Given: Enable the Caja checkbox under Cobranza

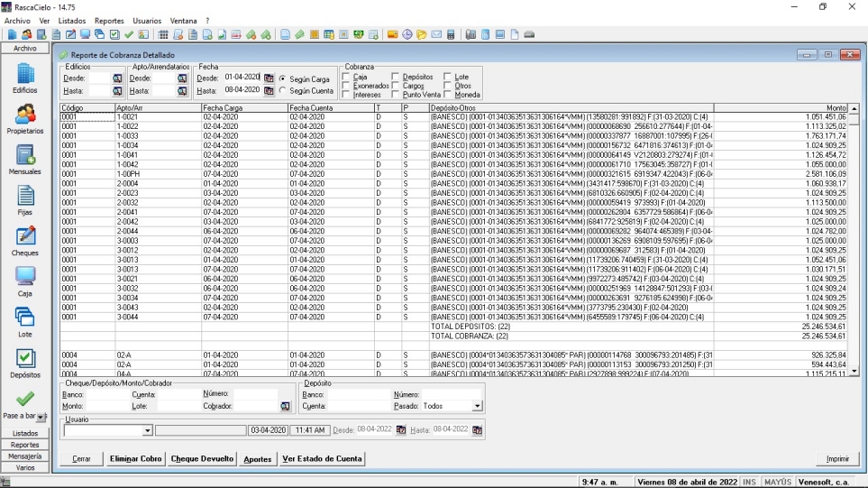Looking at the screenshot, I should 346,77.
